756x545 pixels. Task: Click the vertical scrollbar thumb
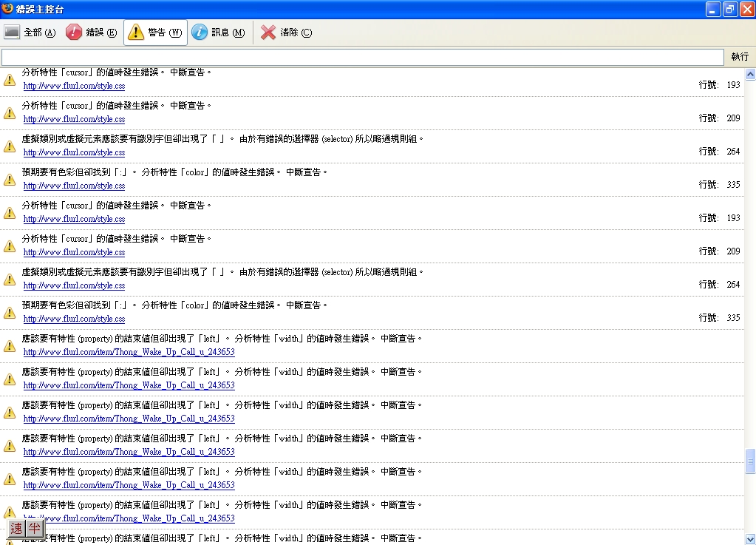point(750,461)
